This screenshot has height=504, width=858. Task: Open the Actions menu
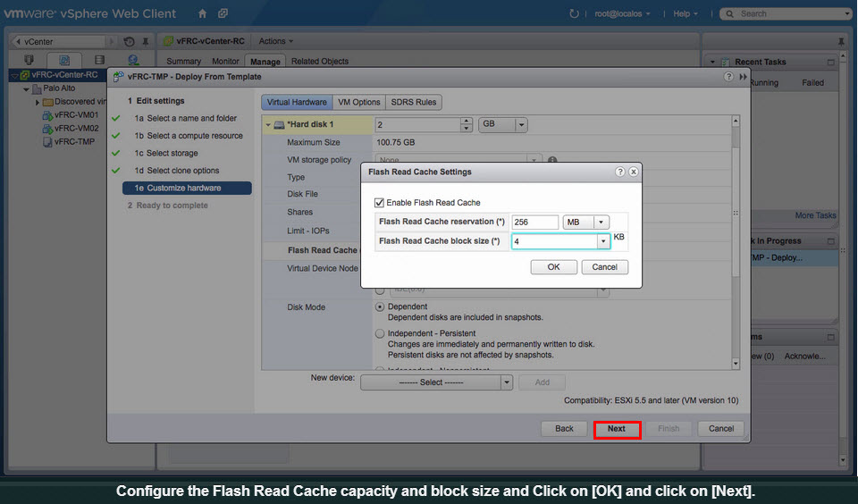click(x=276, y=41)
